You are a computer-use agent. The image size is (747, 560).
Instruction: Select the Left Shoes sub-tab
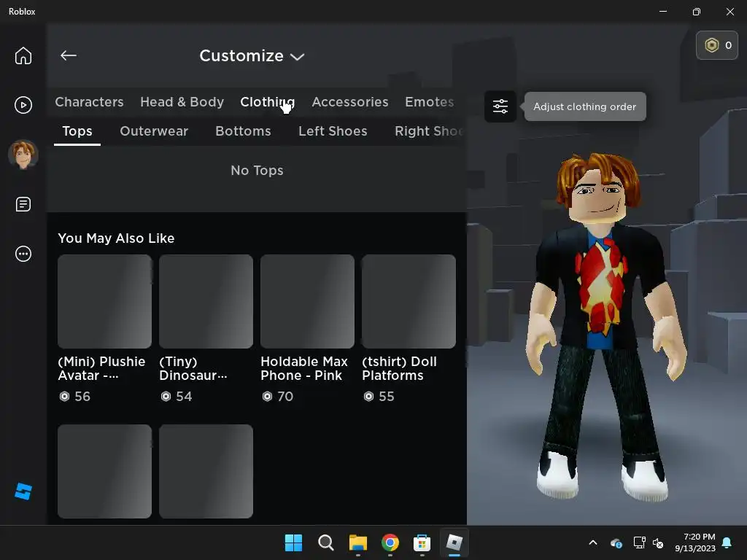click(x=333, y=131)
